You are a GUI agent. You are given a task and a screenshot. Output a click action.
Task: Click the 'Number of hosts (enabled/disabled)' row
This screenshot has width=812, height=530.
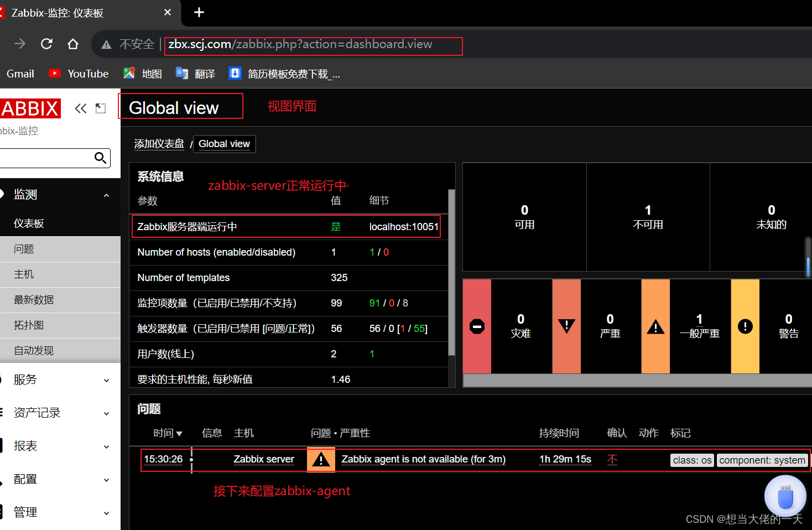tap(289, 252)
